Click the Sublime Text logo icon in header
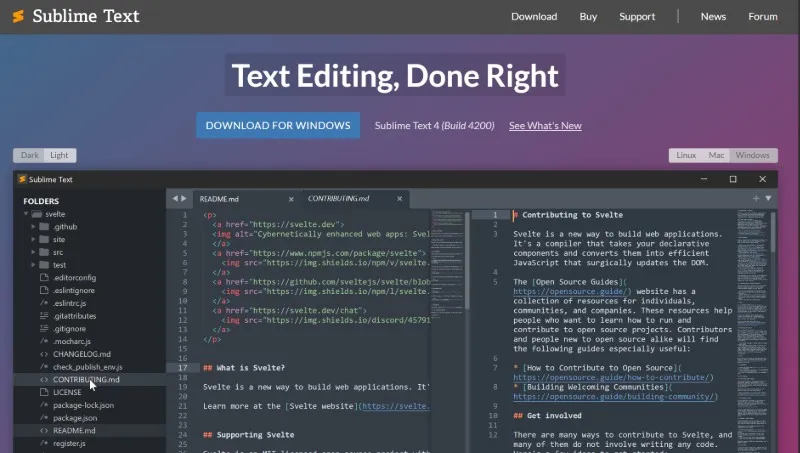 pos(18,16)
